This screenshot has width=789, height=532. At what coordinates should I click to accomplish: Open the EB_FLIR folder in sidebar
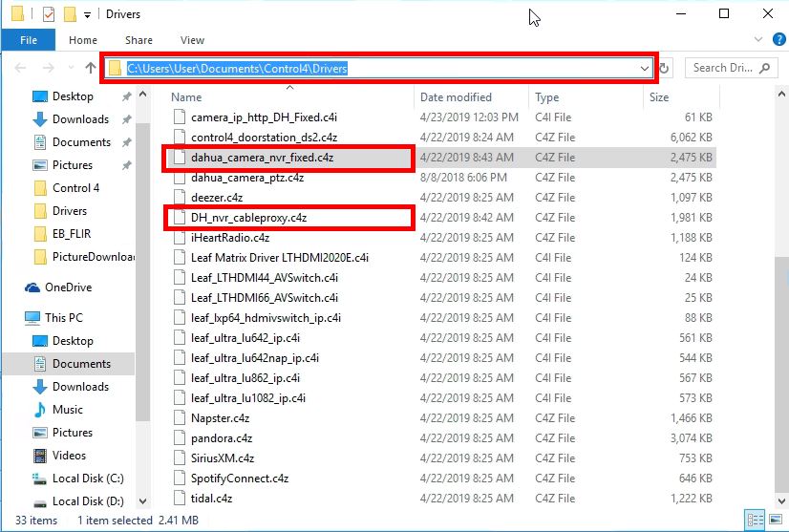[x=72, y=234]
